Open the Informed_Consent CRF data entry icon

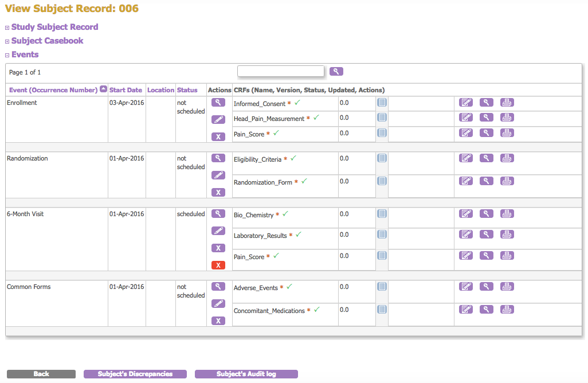click(467, 103)
